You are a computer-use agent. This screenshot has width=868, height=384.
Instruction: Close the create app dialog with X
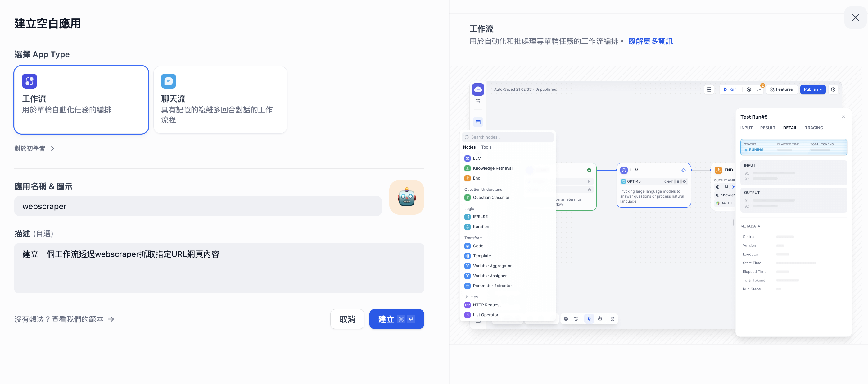tap(855, 17)
